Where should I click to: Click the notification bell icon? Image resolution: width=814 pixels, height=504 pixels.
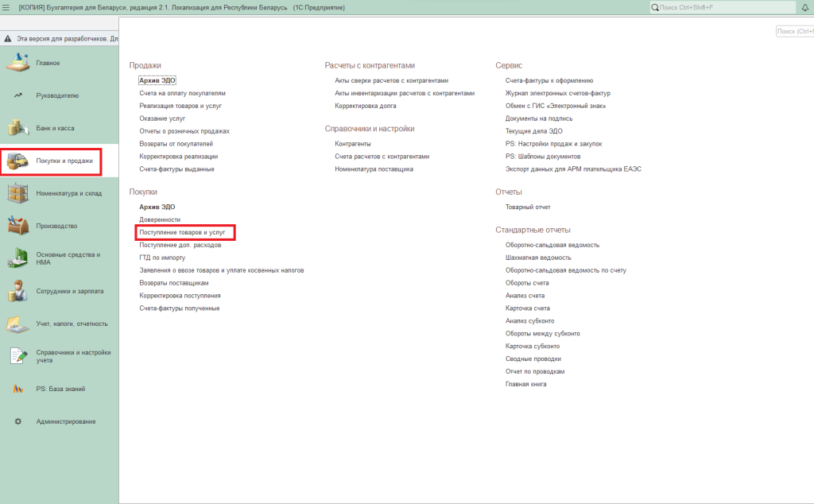tap(804, 7)
